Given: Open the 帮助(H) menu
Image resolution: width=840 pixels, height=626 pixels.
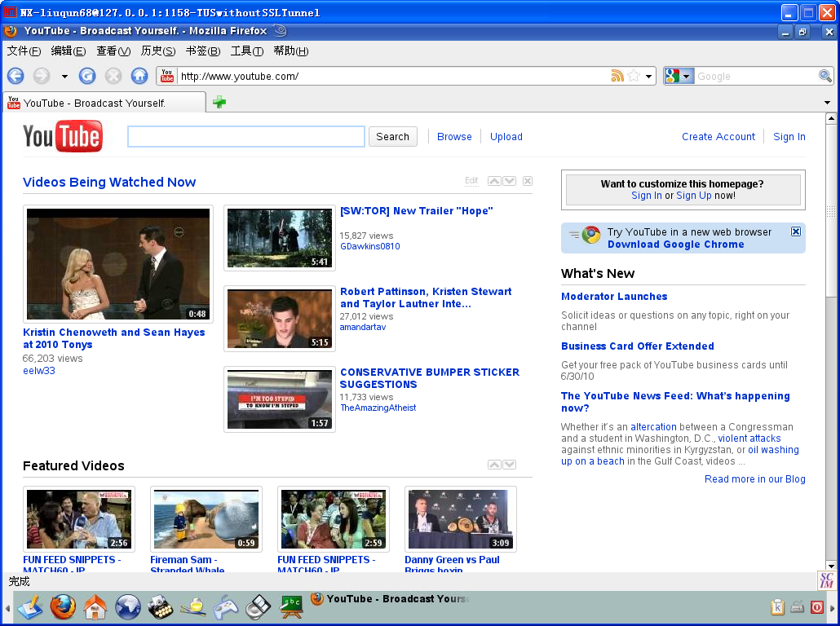Looking at the screenshot, I should tap(291, 51).
